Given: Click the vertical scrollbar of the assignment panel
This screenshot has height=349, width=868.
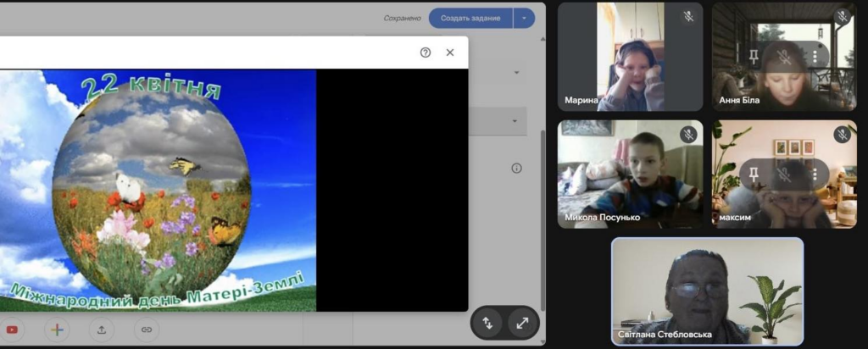Looking at the screenshot, I should coord(542,220).
